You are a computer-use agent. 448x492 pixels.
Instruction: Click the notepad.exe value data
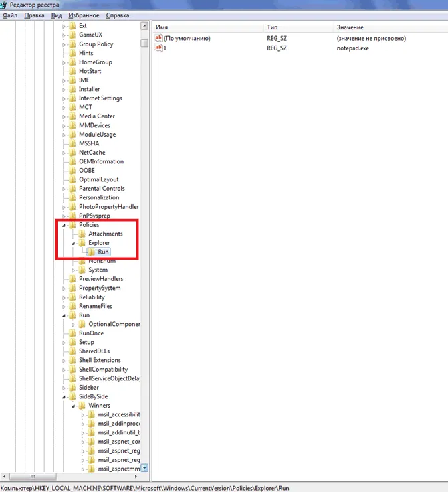(x=352, y=48)
